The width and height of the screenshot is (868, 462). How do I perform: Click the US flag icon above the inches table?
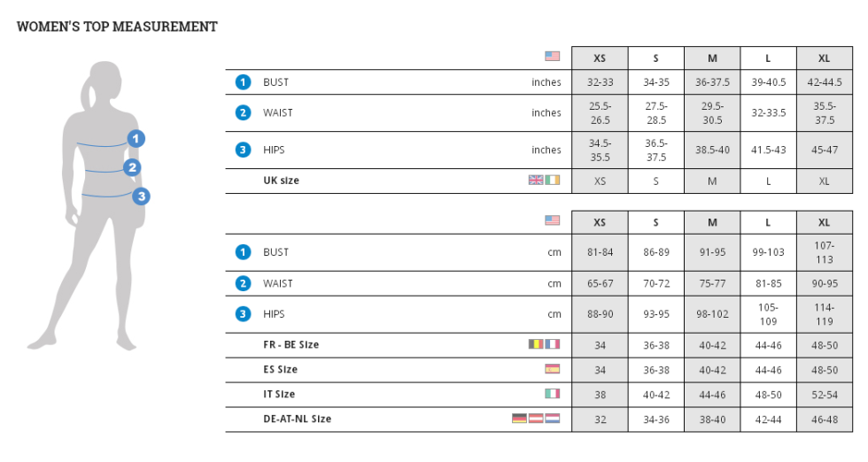click(552, 57)
